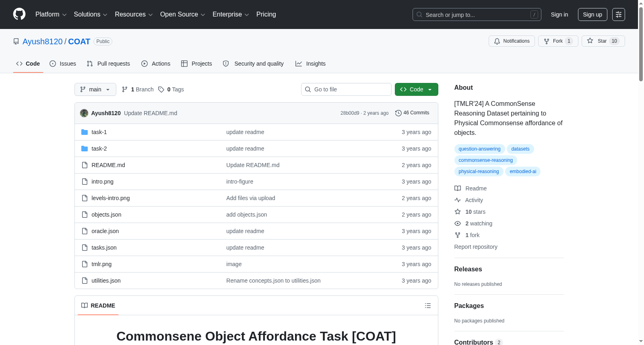Image resolution: width=644 pixels, height=345 pixels.
Task: Click the 28b00d9 commit hash
Action: (350, 113)
